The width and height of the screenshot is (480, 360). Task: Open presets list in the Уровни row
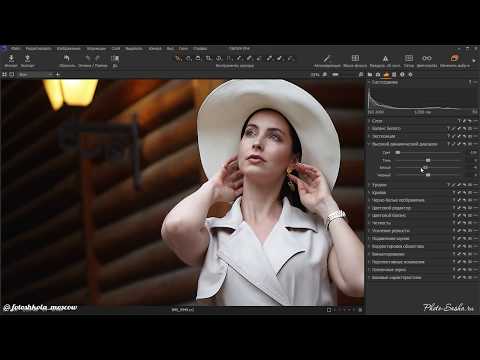pos(470,185)
